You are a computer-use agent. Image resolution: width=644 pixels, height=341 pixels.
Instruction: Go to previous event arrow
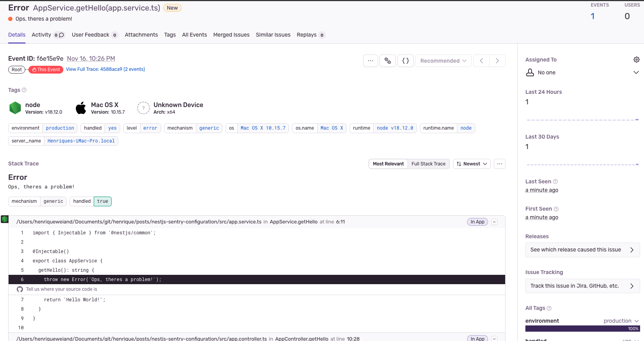(481, 61)
